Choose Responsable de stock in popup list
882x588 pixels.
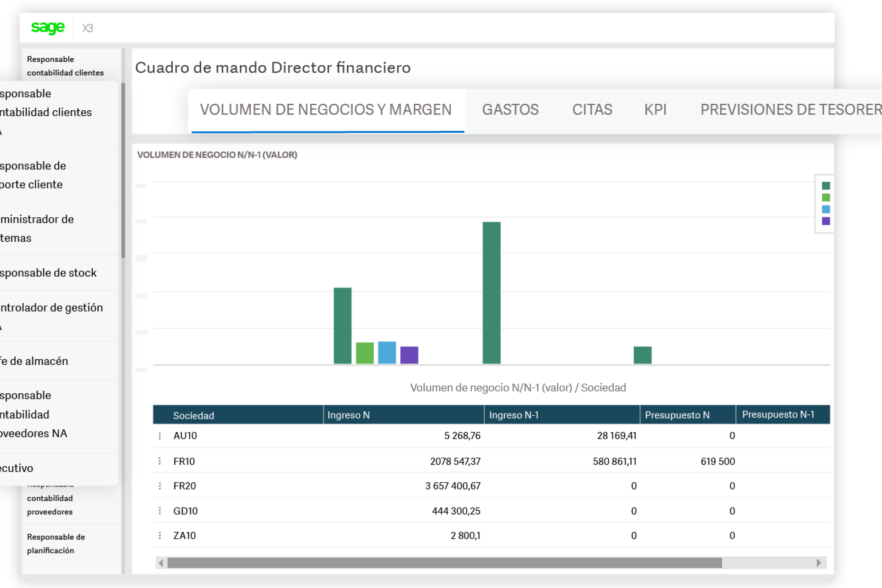pos(59,273)
